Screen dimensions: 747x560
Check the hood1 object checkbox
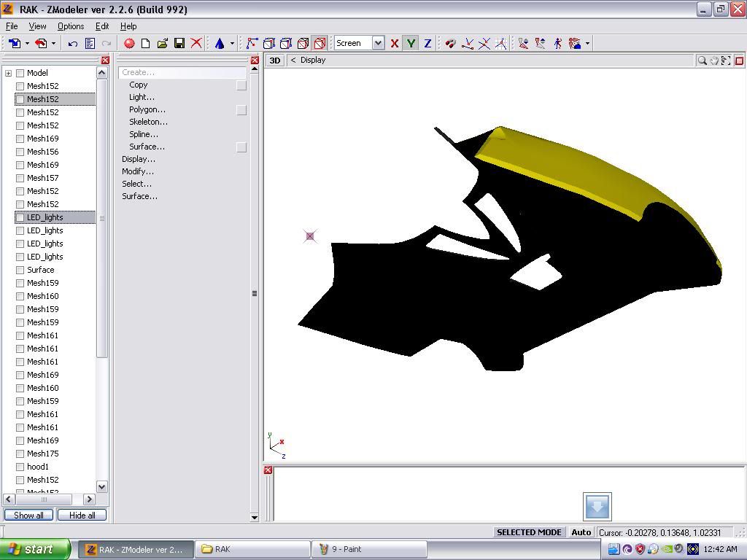(x=20, y=467)
